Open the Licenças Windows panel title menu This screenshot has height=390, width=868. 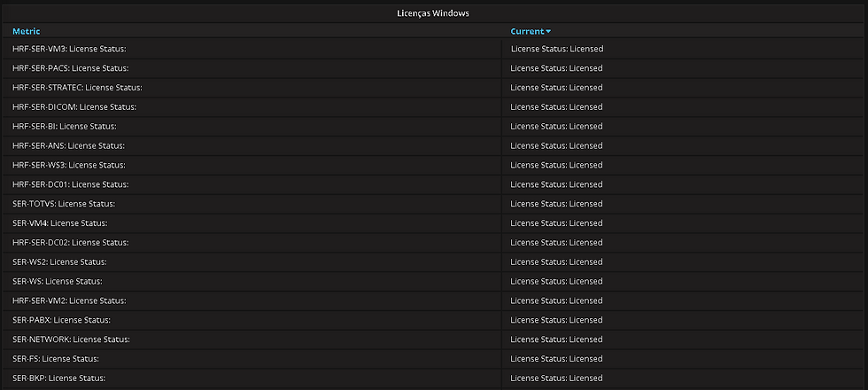tap(433, 12)
